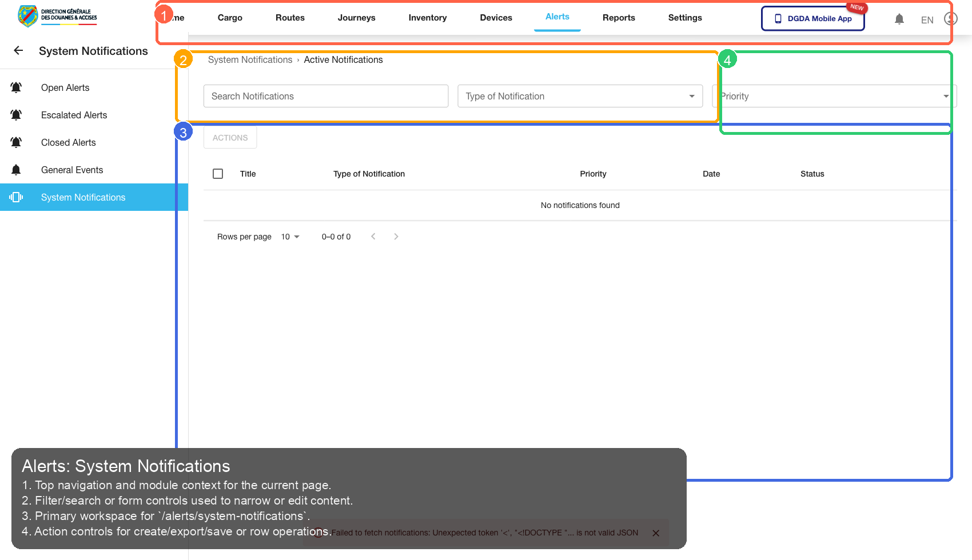Click the System Notifications vibrating phone icon

[16, 197]
